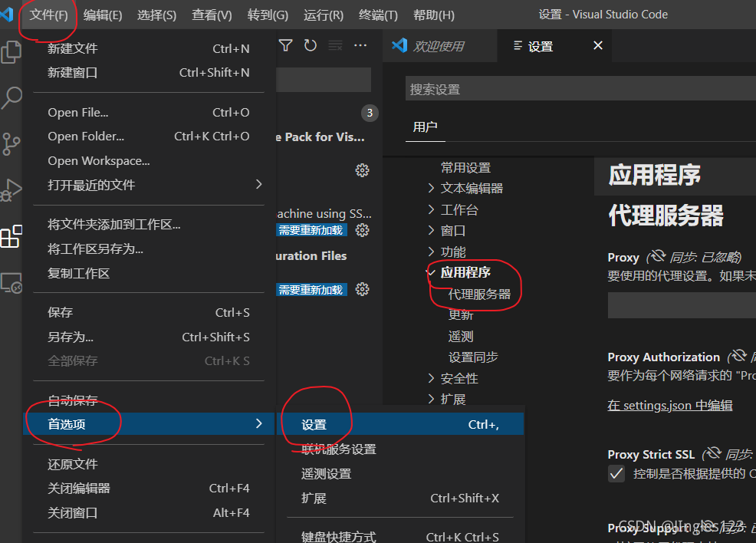Choose 新建窗口 from the File menu

[x=149, y=72]
